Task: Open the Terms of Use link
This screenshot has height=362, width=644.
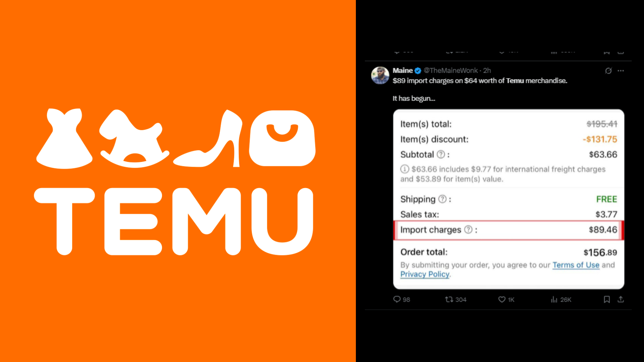Action: (576, 265)
